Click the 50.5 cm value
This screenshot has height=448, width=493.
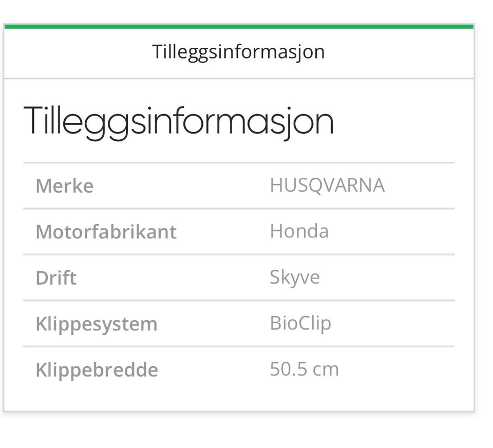[x=304, y=369]
